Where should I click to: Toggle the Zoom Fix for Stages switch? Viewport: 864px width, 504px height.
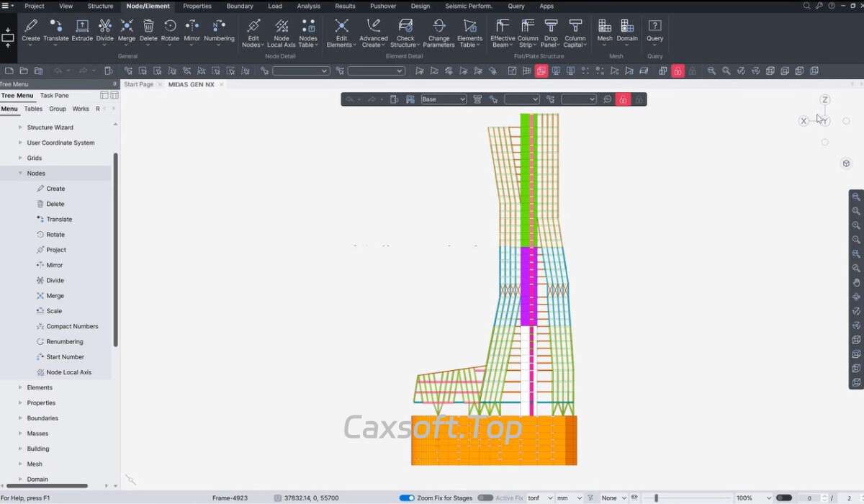coord(407,498)
